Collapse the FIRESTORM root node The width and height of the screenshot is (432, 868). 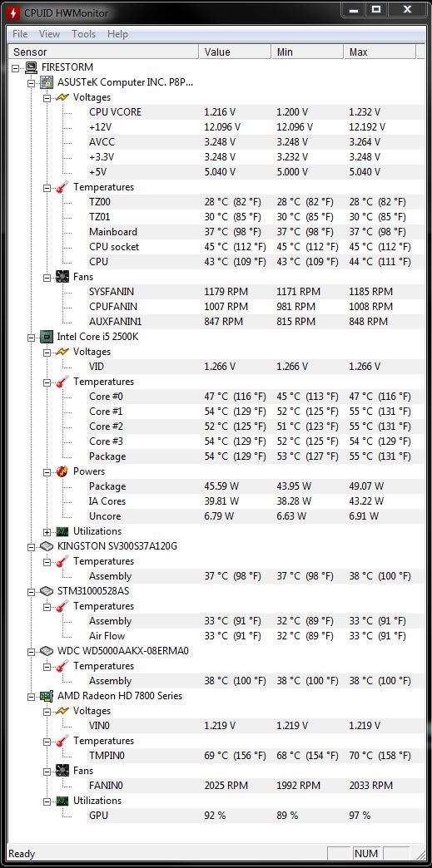click(x=16, y=67)
